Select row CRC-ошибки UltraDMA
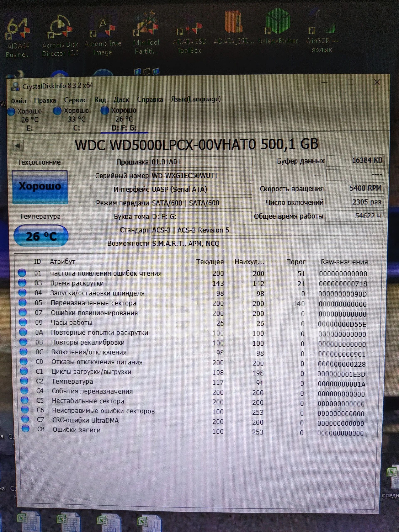Image resolution: width=399 pixels, height=532 pixels. (x=192, y=421)
